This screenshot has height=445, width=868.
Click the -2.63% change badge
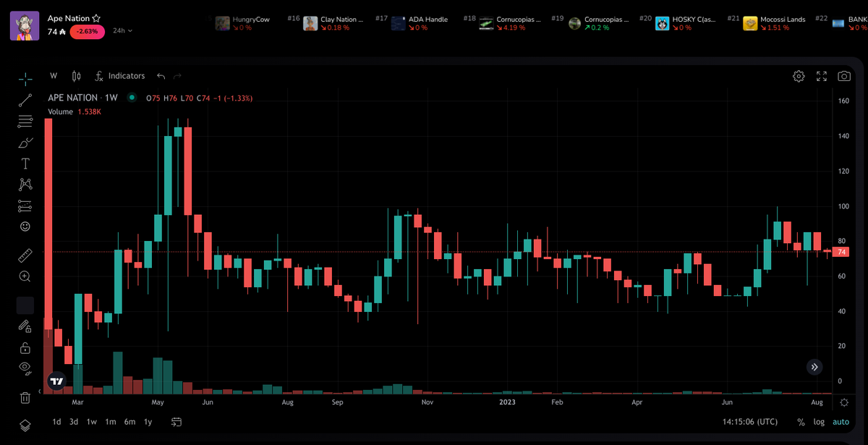87,32
